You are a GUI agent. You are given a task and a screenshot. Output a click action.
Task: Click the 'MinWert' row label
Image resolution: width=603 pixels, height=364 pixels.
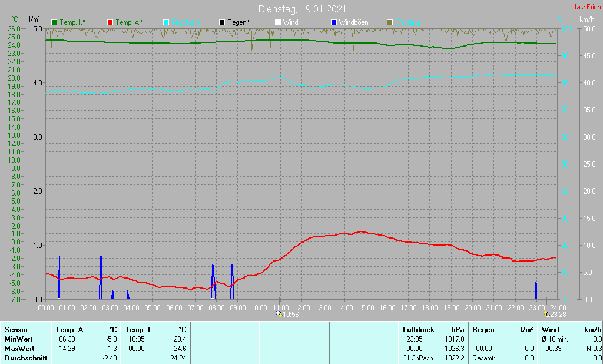18,339
